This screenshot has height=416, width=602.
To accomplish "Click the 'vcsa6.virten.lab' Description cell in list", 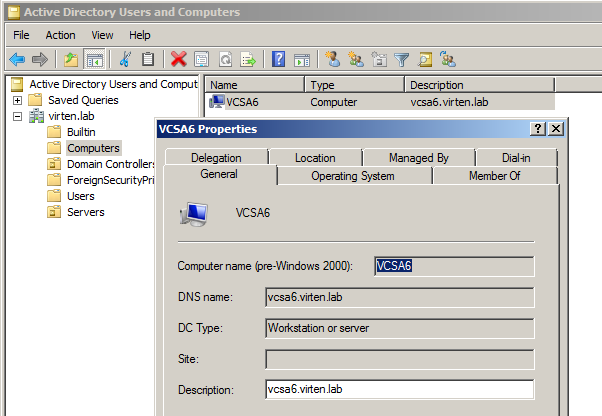I will click(449, 102).
